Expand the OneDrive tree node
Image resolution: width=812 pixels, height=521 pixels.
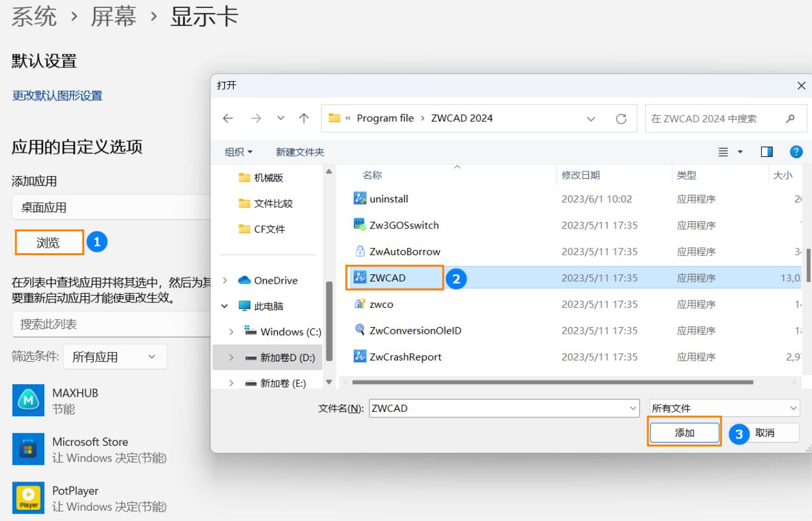226,280
